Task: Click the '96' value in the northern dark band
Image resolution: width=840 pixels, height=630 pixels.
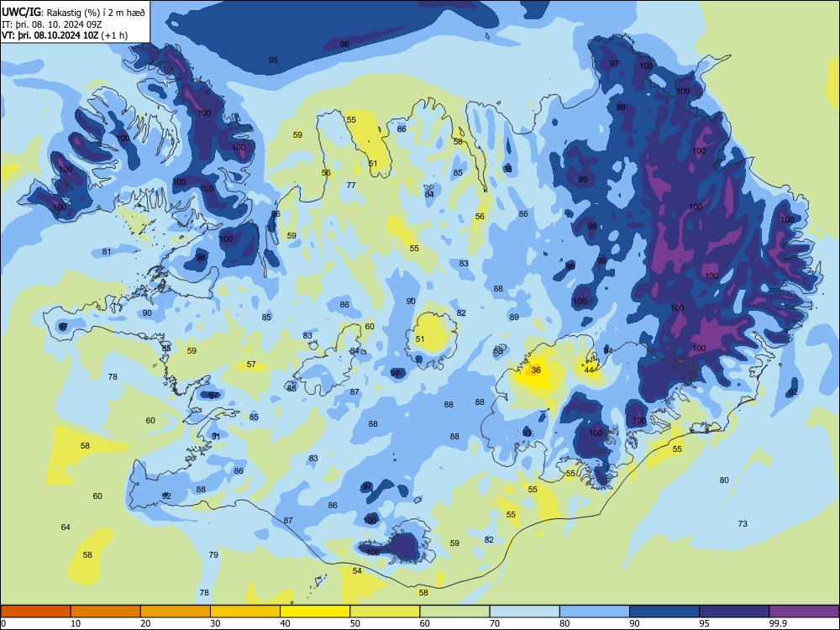Action: (344, 44)
